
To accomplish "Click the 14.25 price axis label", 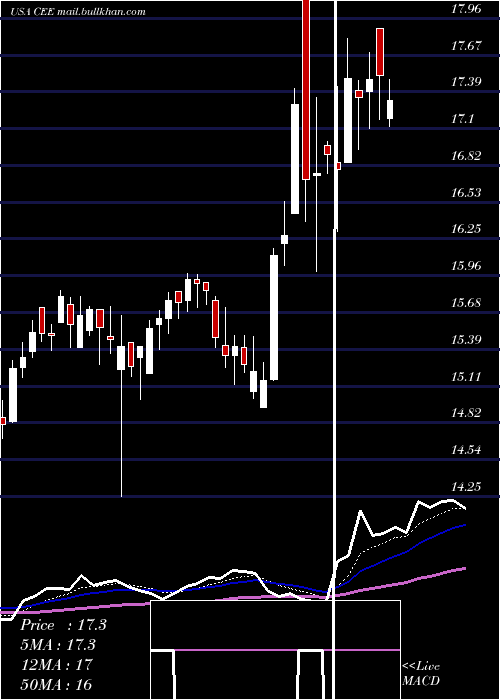I will [466, 487].
